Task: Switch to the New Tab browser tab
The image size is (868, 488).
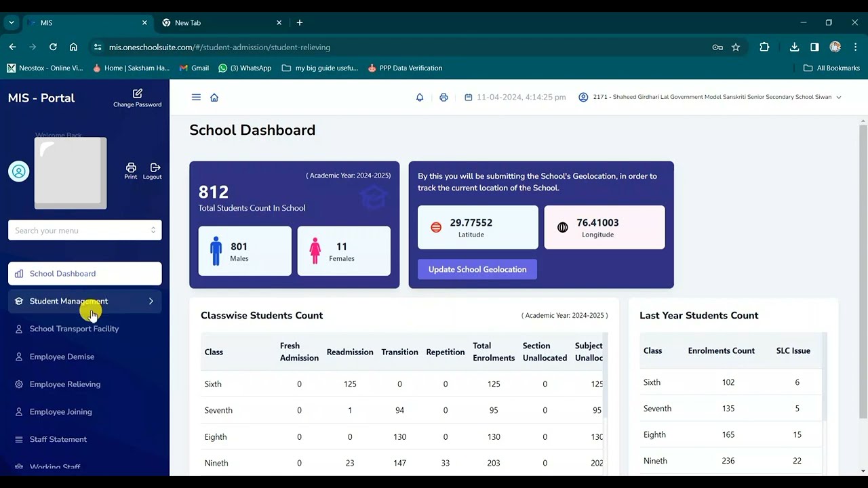Action: 221,22
